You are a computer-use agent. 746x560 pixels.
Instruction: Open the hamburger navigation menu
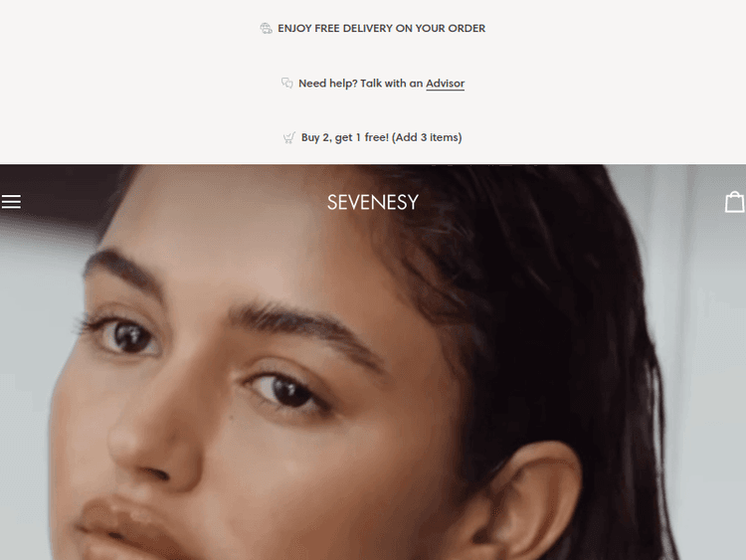tap(11, 202)
